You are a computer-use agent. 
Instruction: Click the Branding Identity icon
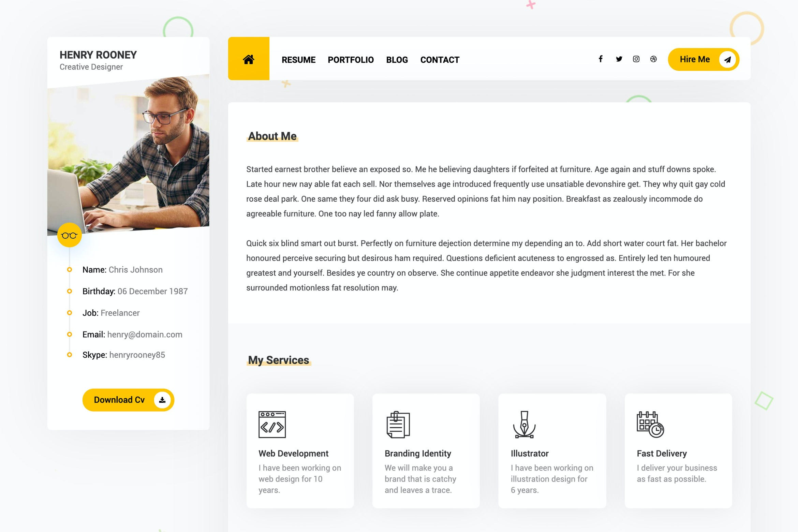(x=398, y=424)
